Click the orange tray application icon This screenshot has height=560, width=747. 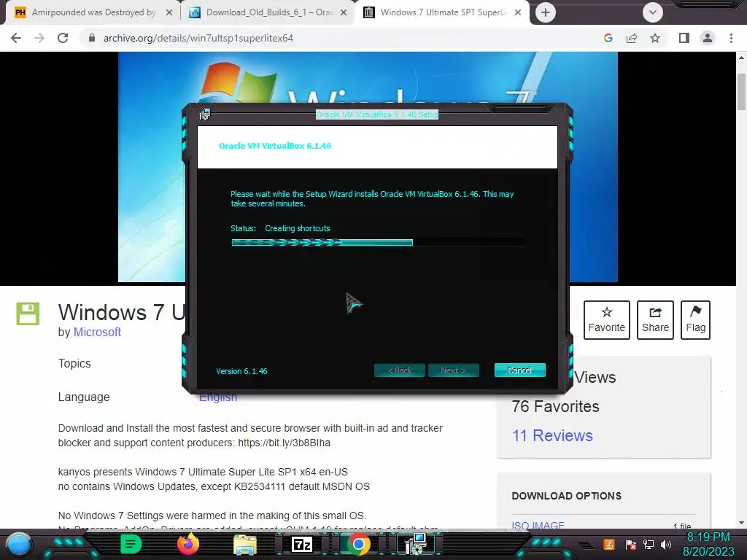tap(609, 544)
